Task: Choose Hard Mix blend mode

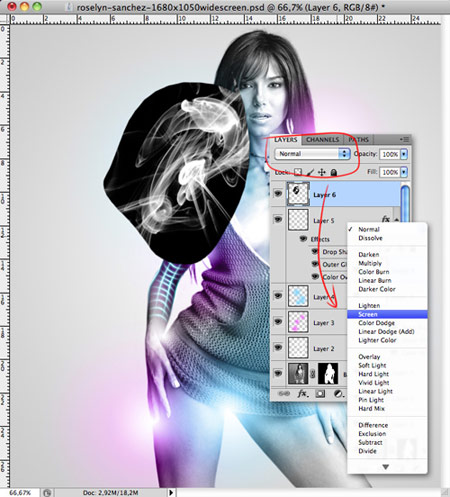Action: (387, 408)
